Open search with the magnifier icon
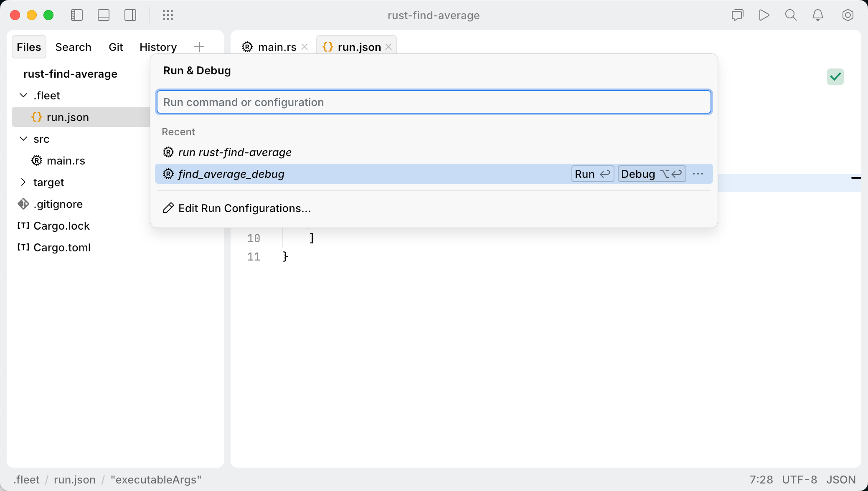Image resolution: width=868 pixels, height=491 pixels. click(791, 15)
